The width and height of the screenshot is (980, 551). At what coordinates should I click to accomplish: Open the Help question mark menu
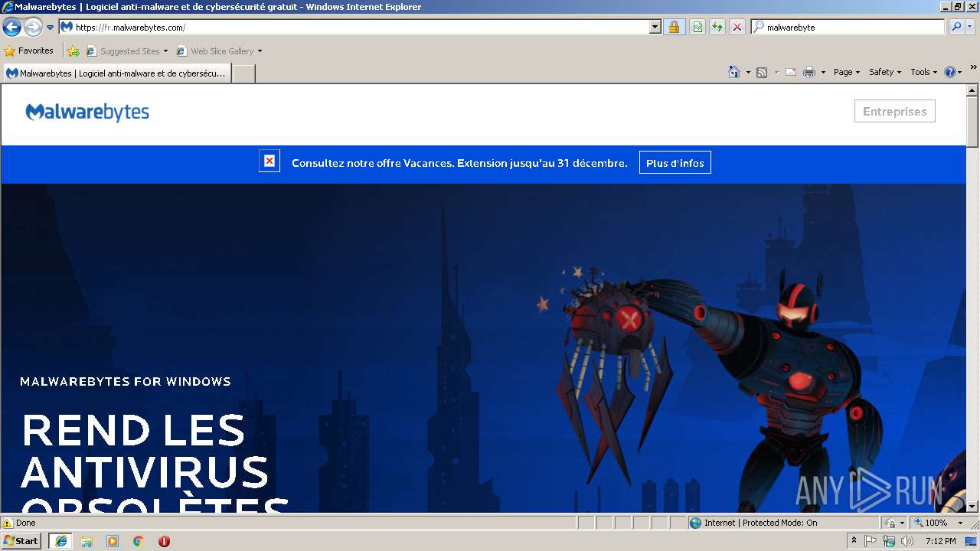pos(953,72)
